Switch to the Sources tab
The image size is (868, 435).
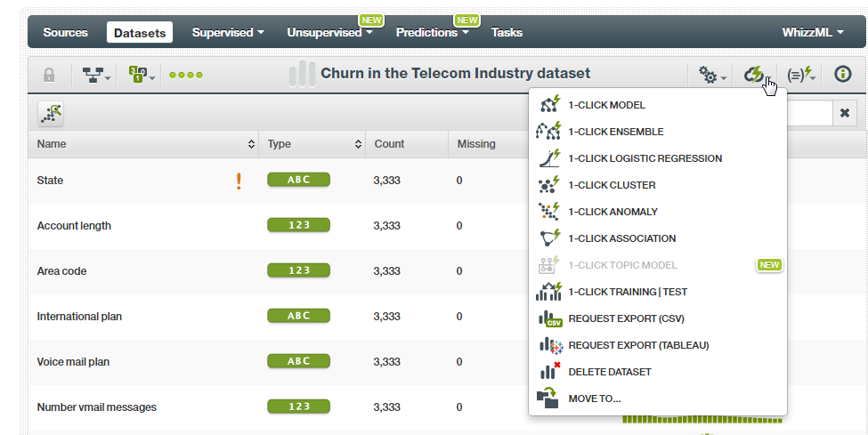66,33
